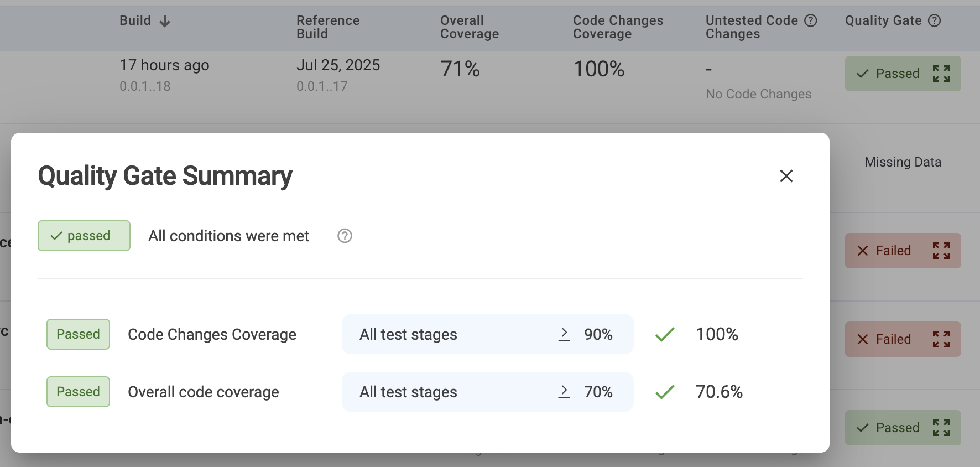Click Passed badge for Overall code coverage
The image size is (980, 467).
click(x=78, y=392)
